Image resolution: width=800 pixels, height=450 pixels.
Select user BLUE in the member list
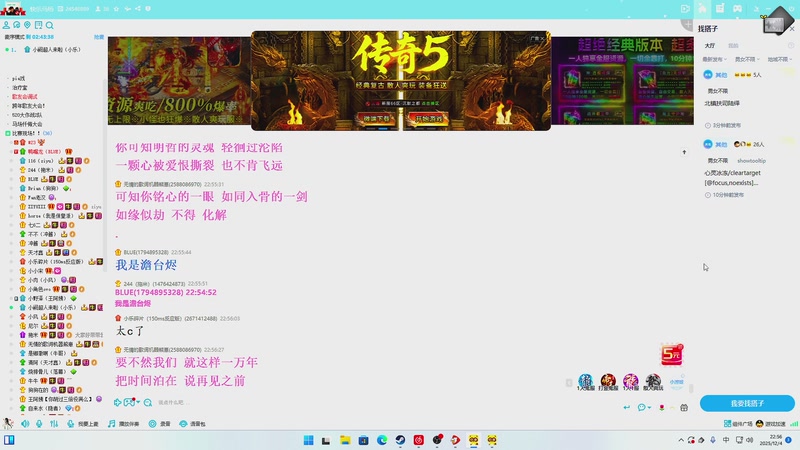(33, 179)
